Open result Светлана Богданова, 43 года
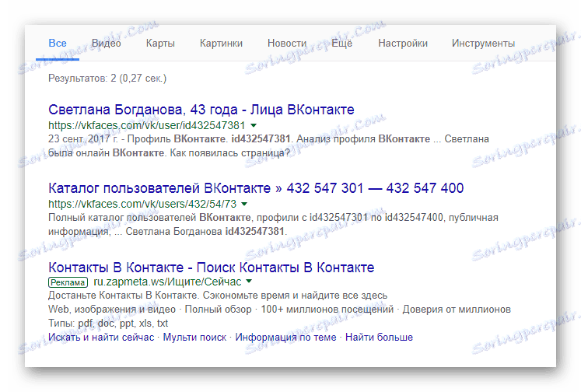581x392 pixels. click(201, 110)
